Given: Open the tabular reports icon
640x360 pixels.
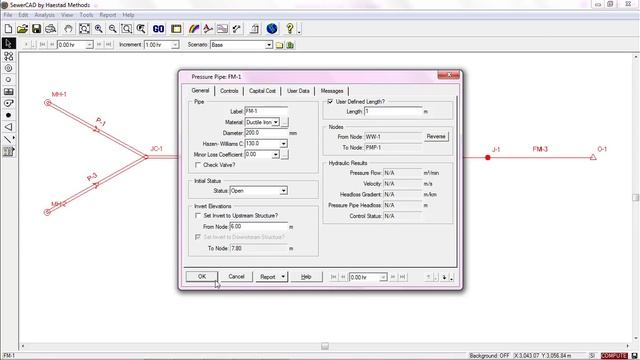Looking at the screenshot, I should point(176,29).
